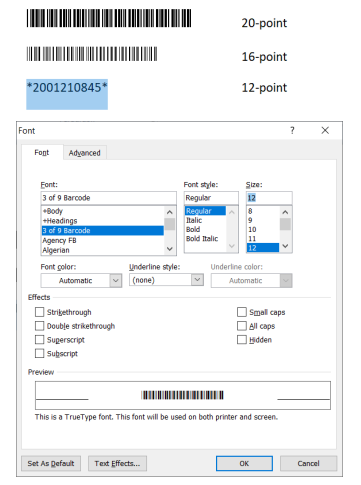Close the Font dialog with X
The width and height of the screenshot is (361, 485).
tap(325, 130)
